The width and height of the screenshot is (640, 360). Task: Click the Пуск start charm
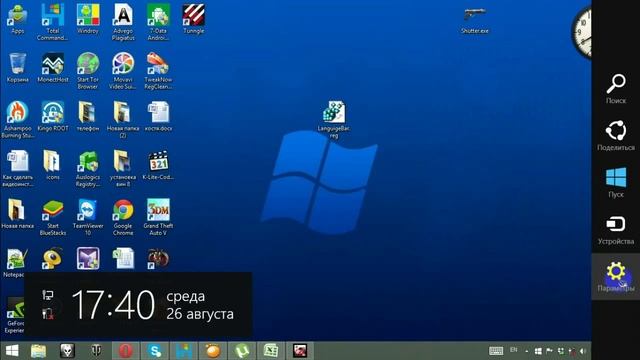pos(616,182)
